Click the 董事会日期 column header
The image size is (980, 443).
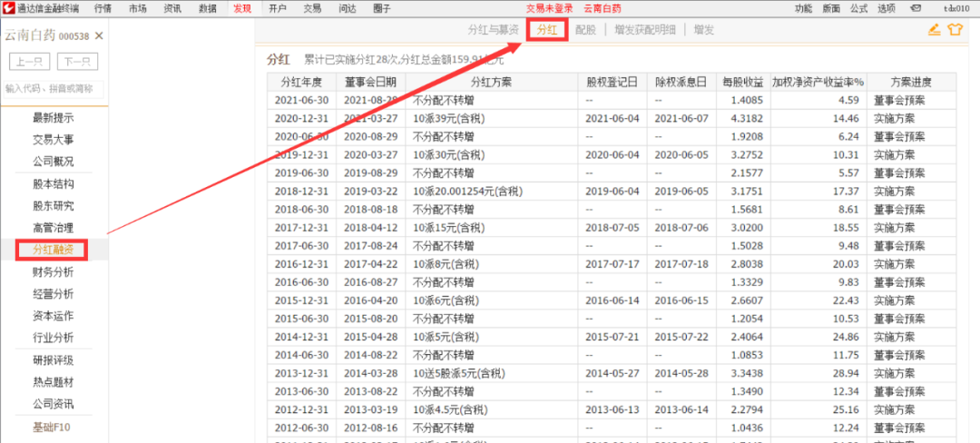click(x=370, y=82)
